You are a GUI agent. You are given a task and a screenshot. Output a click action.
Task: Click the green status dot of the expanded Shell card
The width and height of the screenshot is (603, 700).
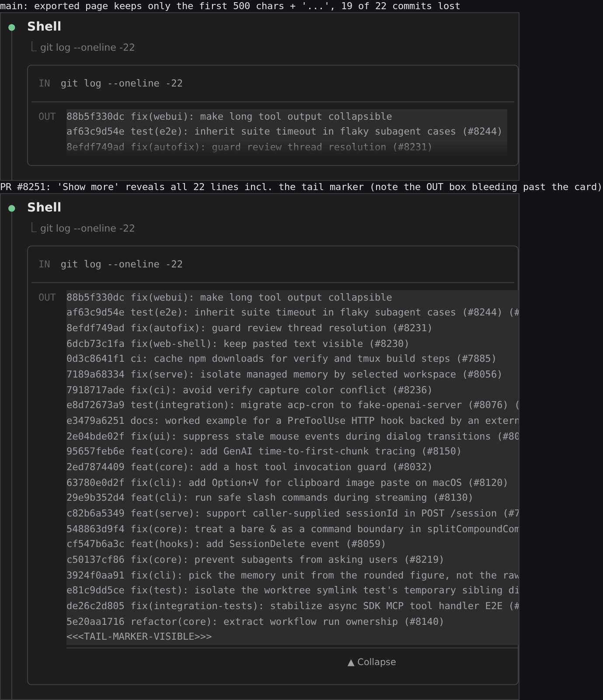pos(12,208)
